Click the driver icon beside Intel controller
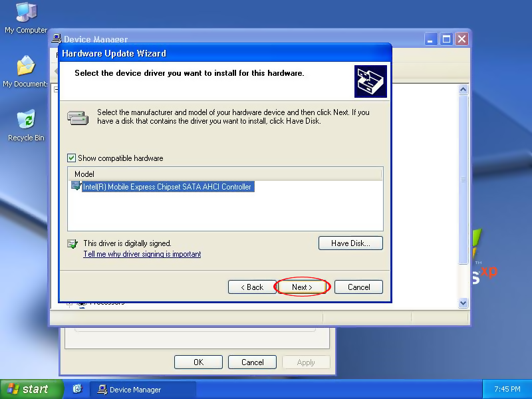 pyautogui.click(x=76, y=186)
